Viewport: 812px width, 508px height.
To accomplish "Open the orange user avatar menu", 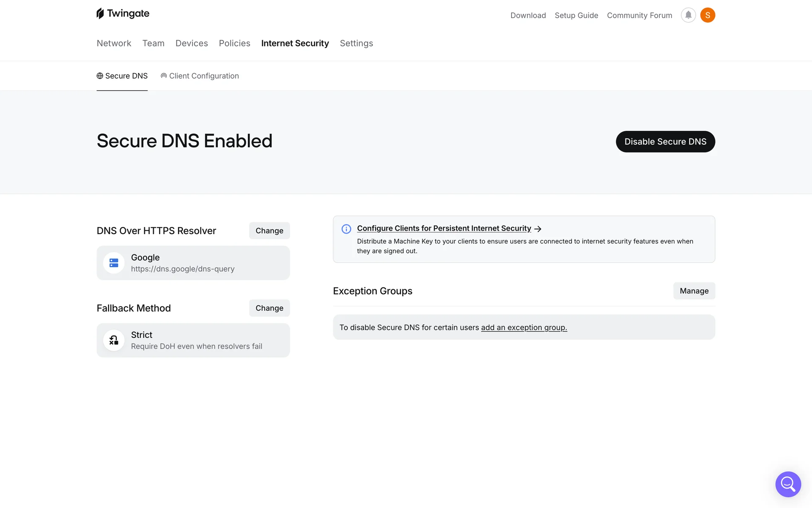I will (x=708, y=15).
